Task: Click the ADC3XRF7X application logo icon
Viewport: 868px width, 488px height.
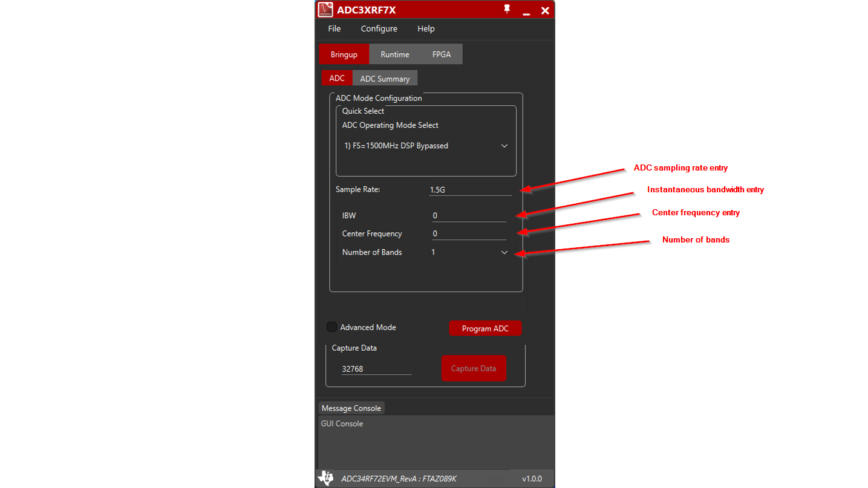Action: click(326, 9)
